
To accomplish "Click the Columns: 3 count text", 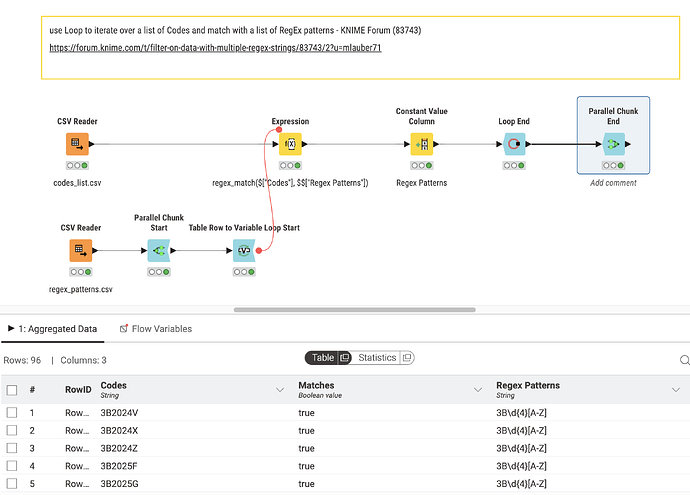I will 83,360.
